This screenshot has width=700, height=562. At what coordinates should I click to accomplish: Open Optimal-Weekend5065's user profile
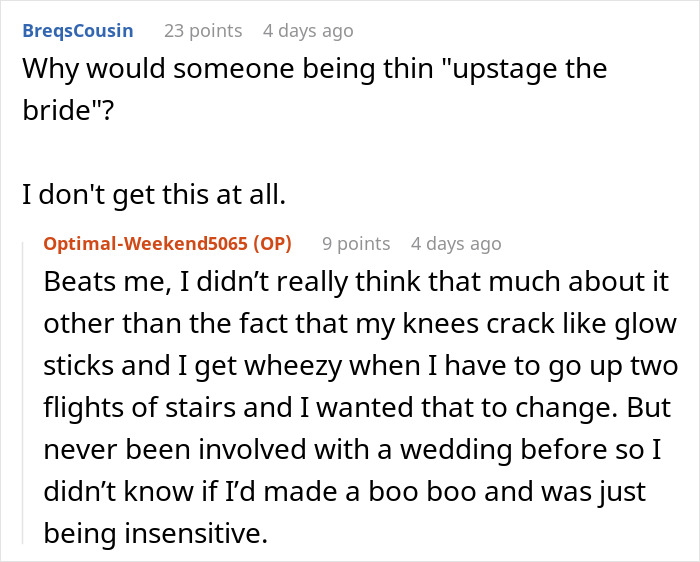147,244
